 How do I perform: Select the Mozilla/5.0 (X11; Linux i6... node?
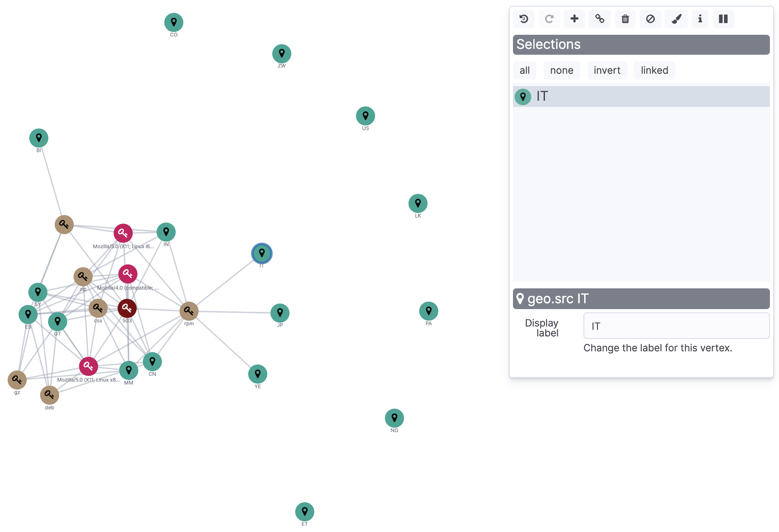coord(123,233)
